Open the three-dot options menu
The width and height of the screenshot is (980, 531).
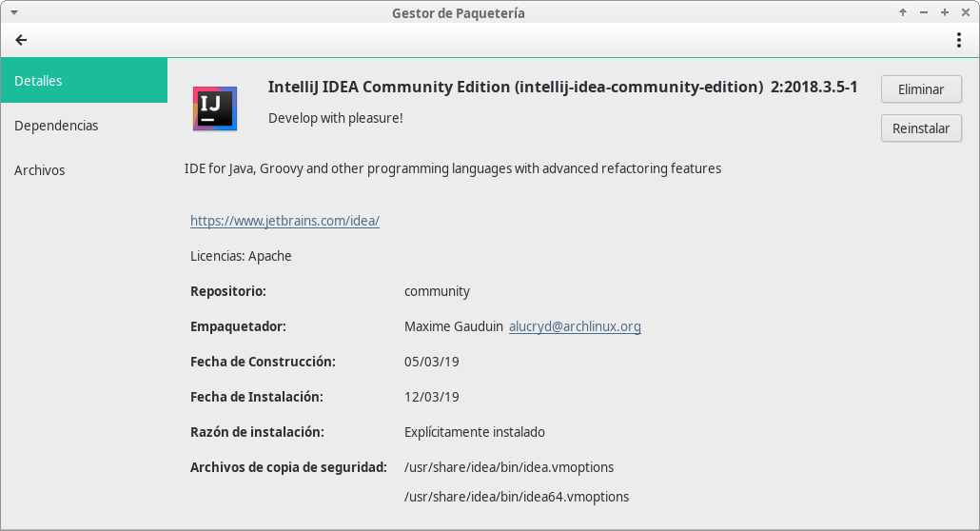(x=959, y=40)
